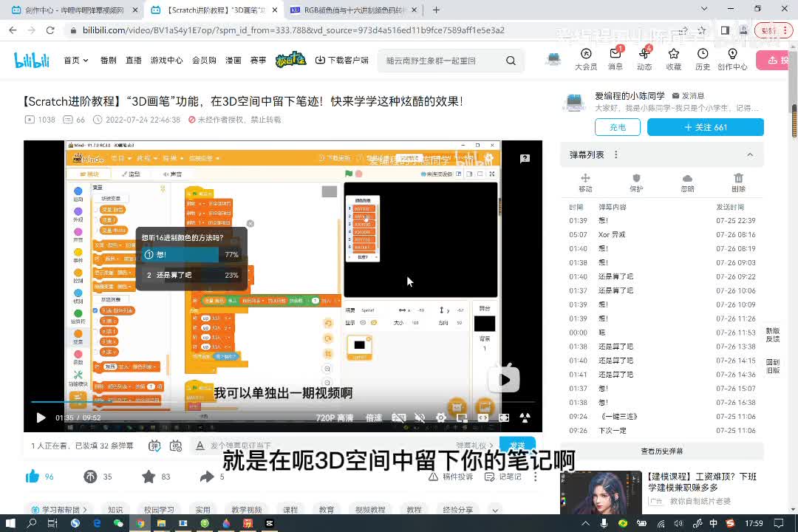Open Chrome tab search dropdown
Image resolution: width=798 pixels, height=532 pixels.
tap(704, 9)
